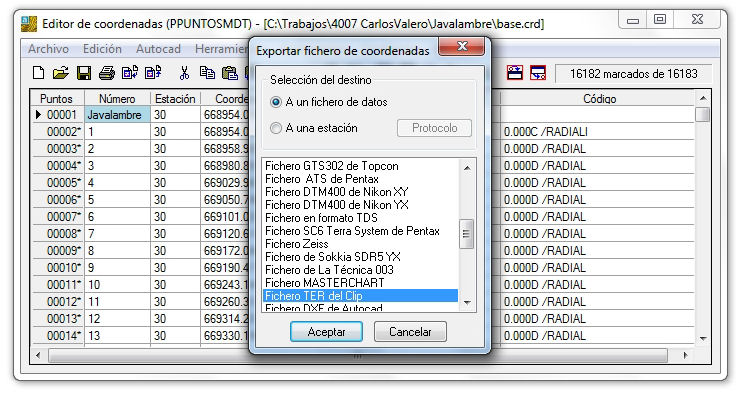Close the Exportar fichero de coordenadas dialog

click(x=462, y=47)
